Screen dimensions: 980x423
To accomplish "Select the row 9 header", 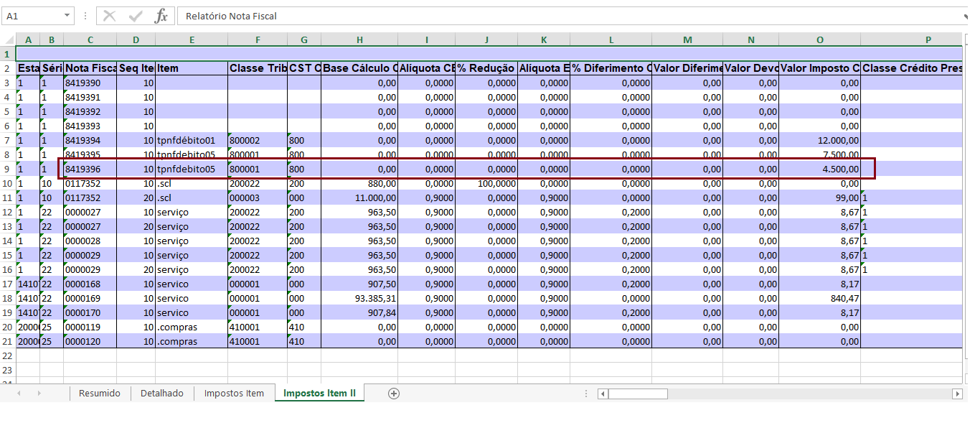I will 8,169.
